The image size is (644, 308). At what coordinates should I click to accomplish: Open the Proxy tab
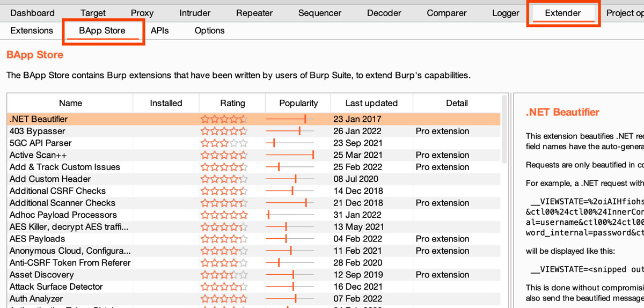pyautogui.click(x=142, y=13)
